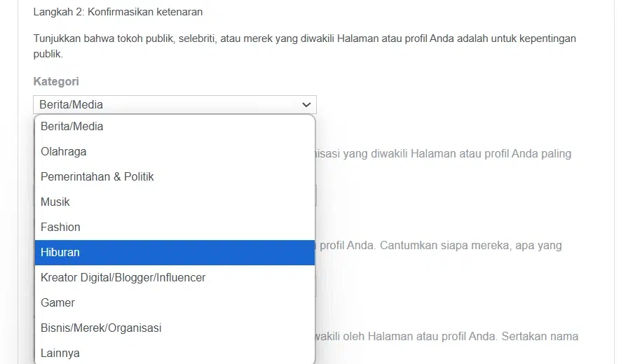This screenshot has height=364, width=635.
Task: Select highlighted Hiburan option
Action: (175, 253)
